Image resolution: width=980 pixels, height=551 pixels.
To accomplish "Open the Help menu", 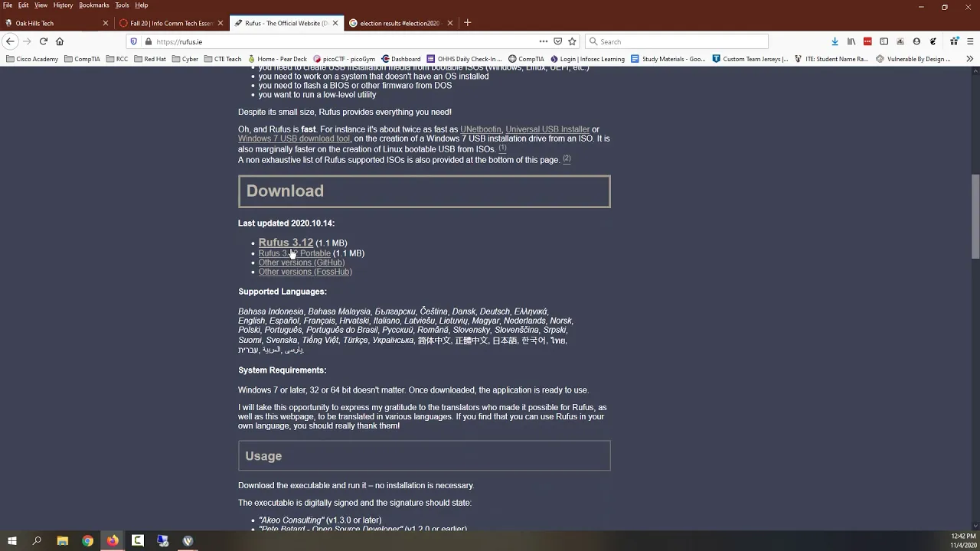I will [142, 5].
